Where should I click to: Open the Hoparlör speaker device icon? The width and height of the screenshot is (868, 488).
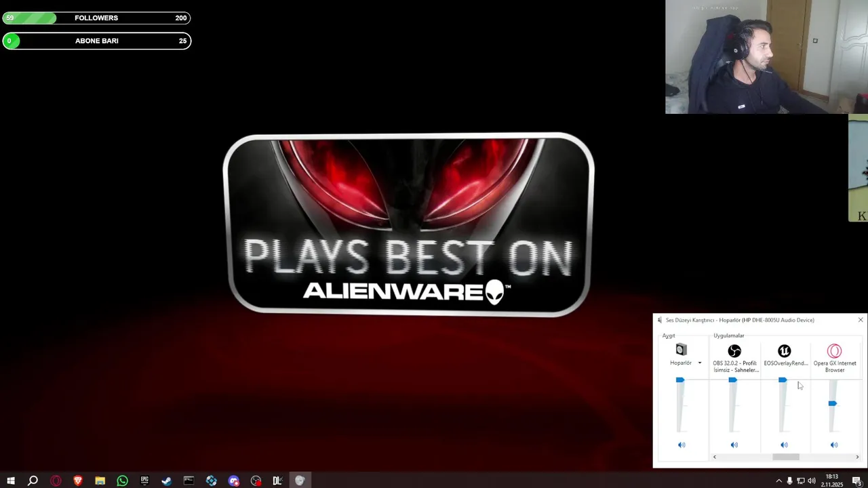point(681,350)
